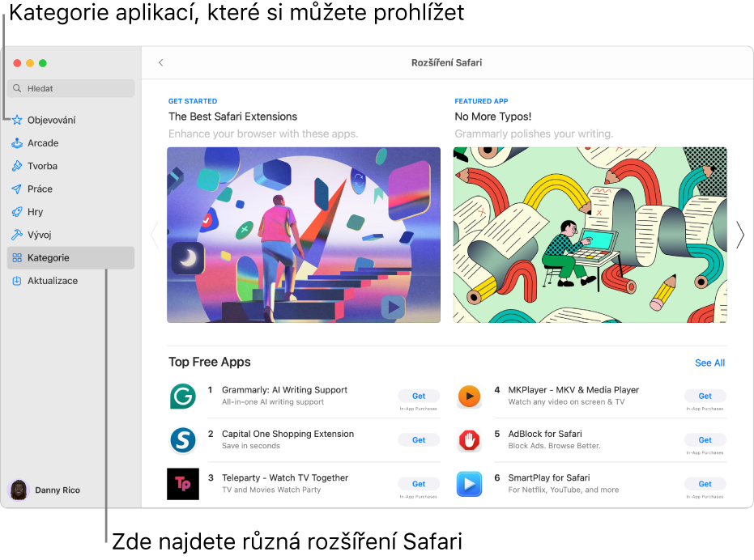Click the MKPlayer orange play icon
Viewport: 754px width, 560px height.
[x=469, y=396]
